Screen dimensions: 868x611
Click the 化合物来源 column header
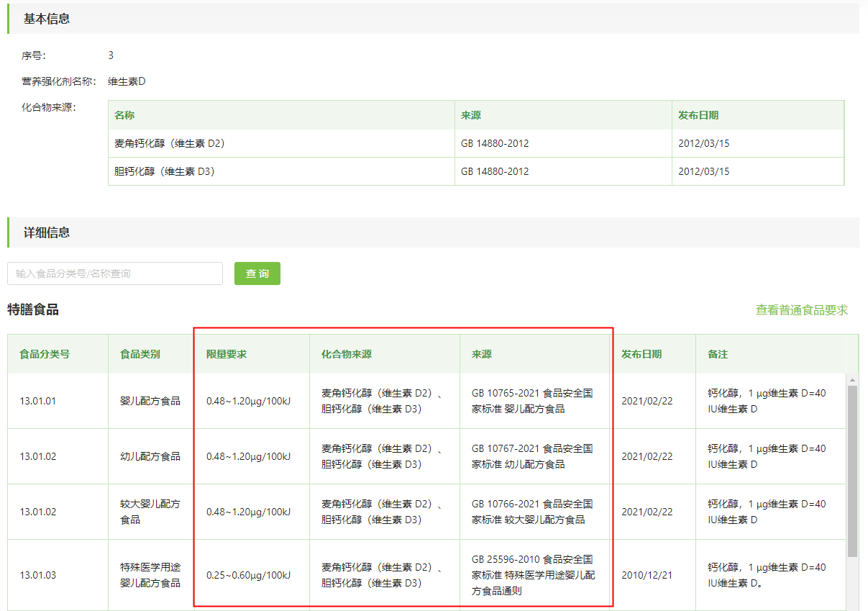347,354
